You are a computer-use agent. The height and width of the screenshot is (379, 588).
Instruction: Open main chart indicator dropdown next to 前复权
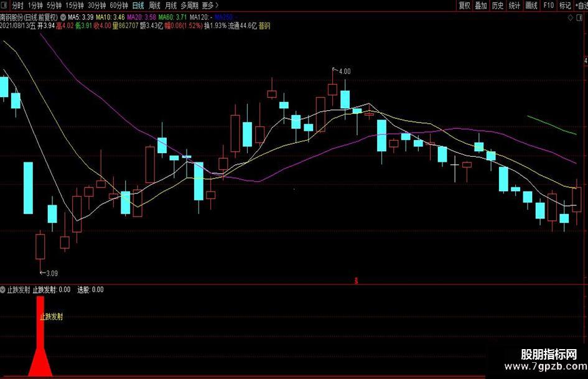(63, 17)
